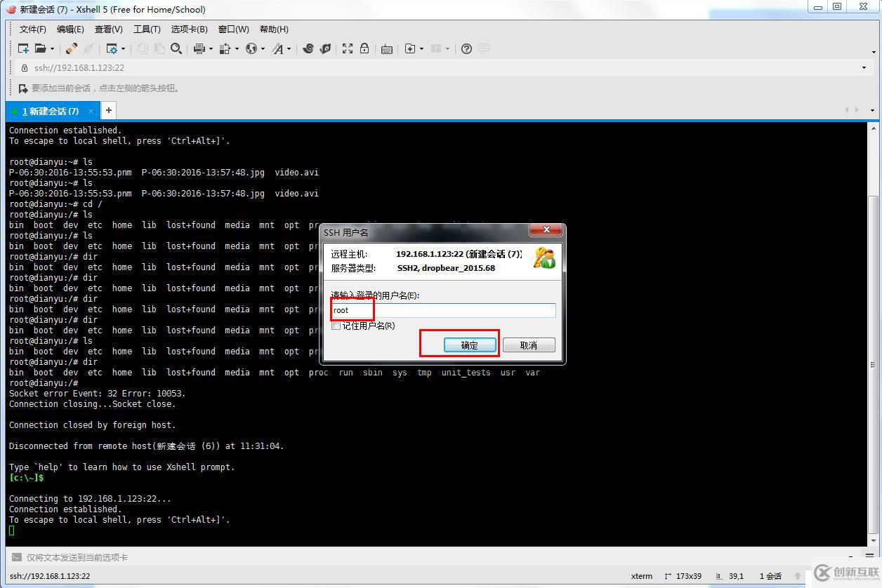Click the compose bar send icon

(17, 557)
